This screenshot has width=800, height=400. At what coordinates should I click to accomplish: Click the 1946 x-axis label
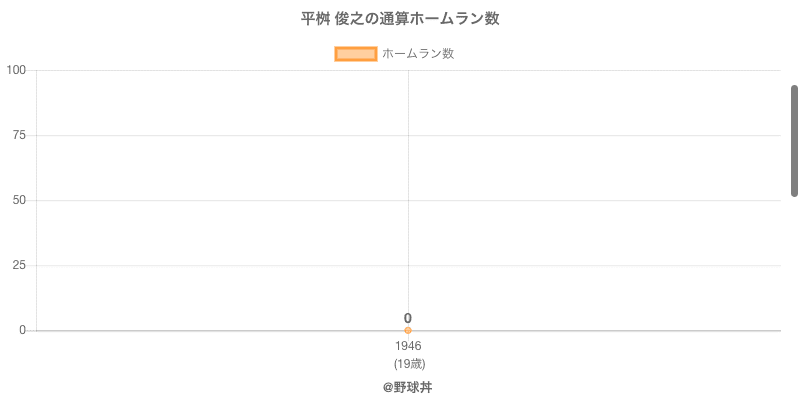coord(408,346)
